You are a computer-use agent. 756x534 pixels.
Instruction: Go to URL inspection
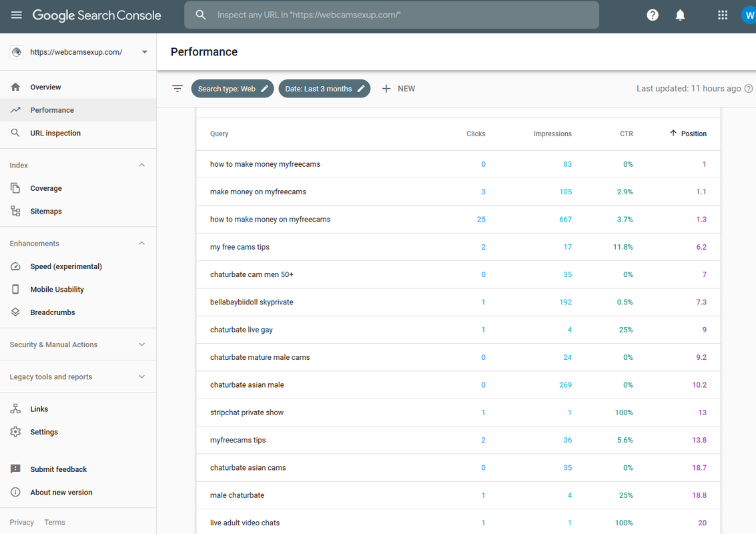pyautogui.click(x=78, y=133)
